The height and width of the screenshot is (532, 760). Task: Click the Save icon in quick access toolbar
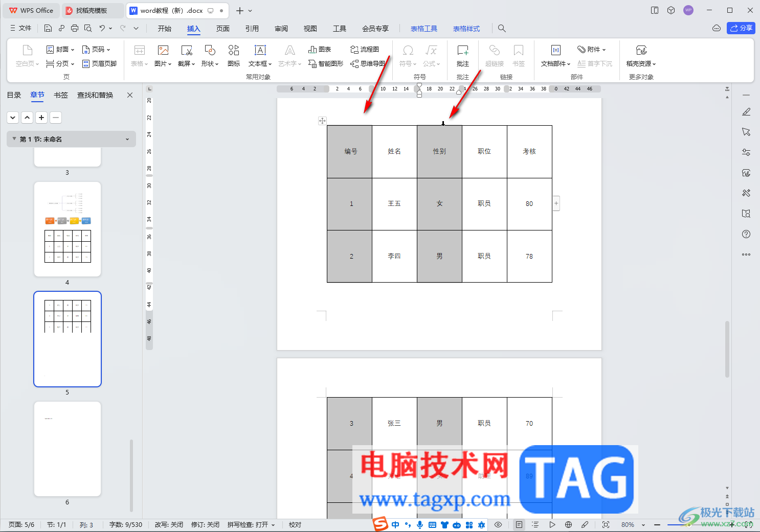click(48, 28)
